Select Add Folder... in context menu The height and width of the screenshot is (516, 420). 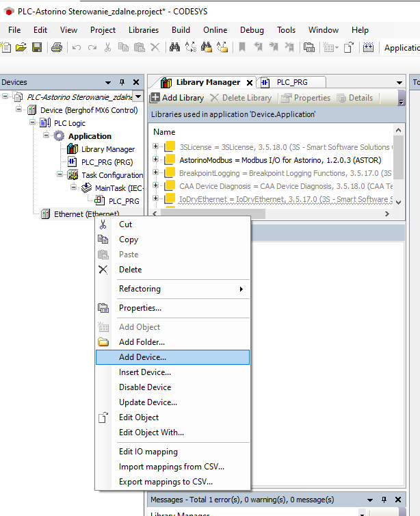172,342
